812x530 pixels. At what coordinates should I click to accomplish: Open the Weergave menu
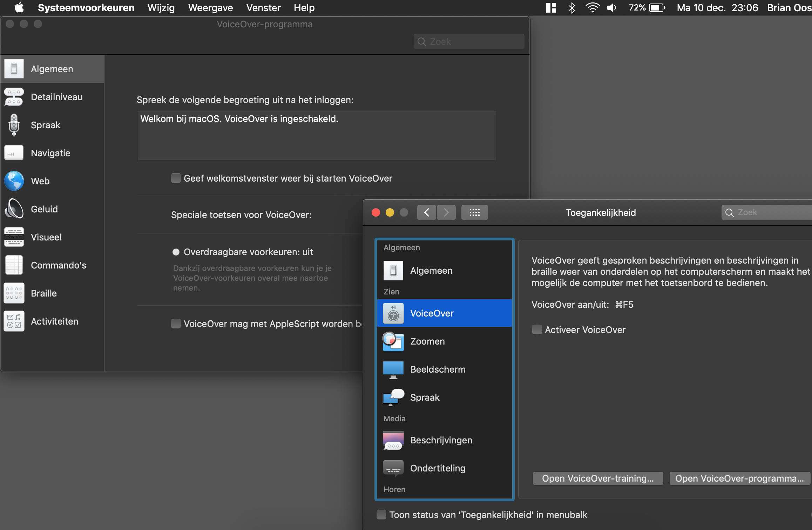(210, 8)
